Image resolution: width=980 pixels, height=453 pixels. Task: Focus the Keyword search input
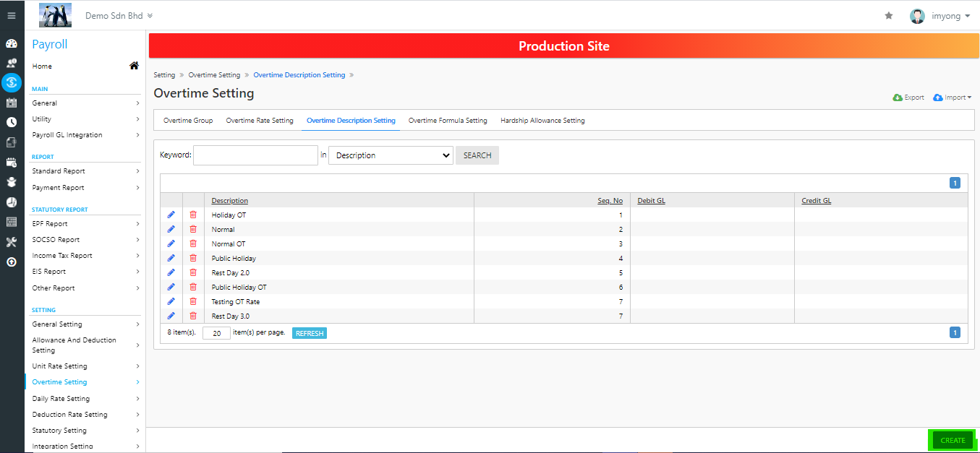coord(255,155)
